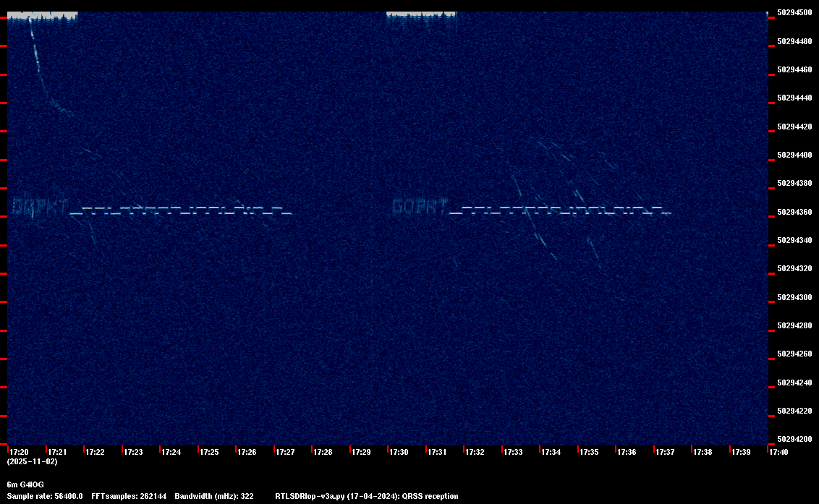
Task: Click the 17:28 time axis label
Action: [x=323, y=452]
